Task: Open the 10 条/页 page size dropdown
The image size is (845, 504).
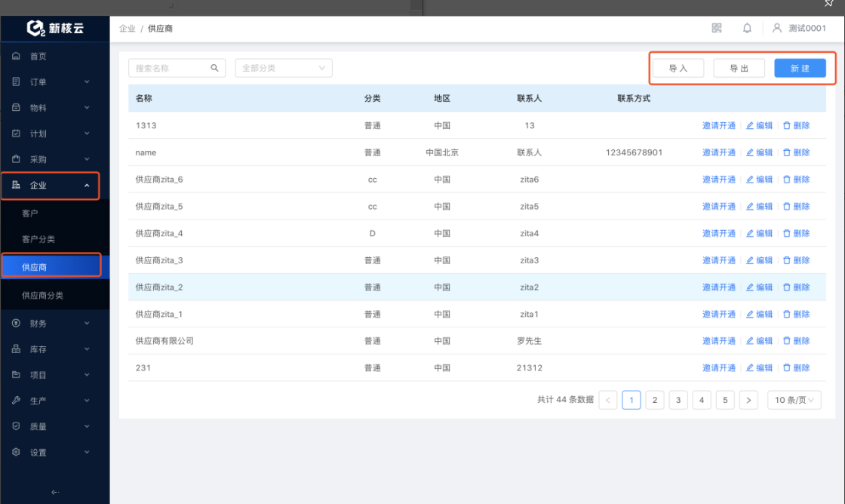Action: click(x=794, y=400)
